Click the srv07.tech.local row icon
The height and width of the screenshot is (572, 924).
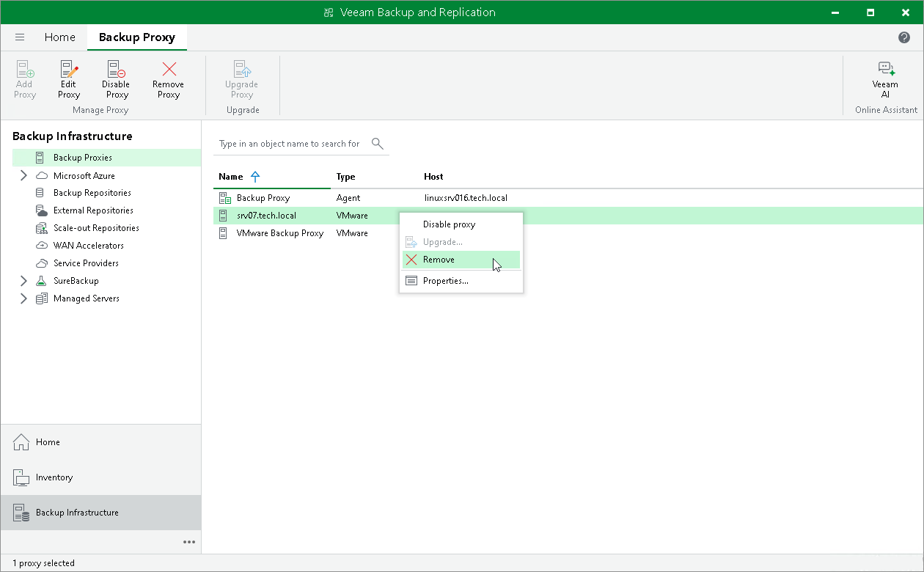223,216
